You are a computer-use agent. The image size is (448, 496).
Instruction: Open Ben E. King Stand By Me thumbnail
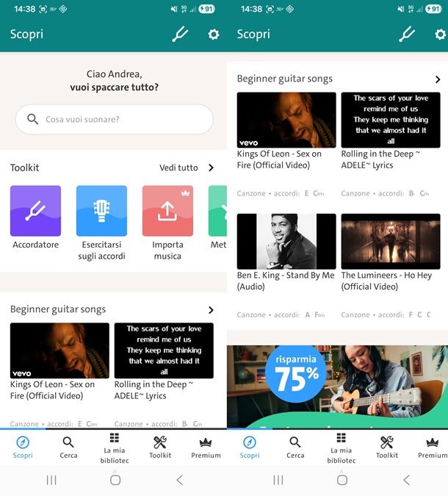tap(286, 241)
